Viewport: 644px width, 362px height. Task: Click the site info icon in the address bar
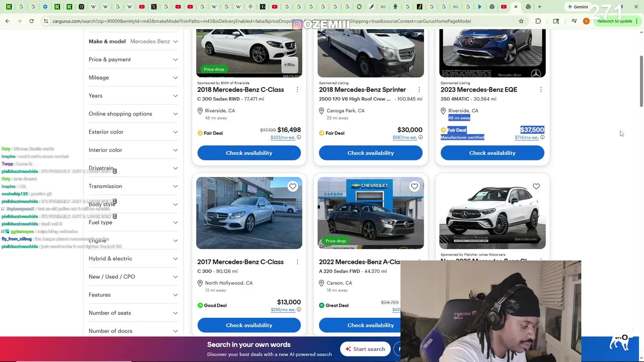click(x=46, y=21)
